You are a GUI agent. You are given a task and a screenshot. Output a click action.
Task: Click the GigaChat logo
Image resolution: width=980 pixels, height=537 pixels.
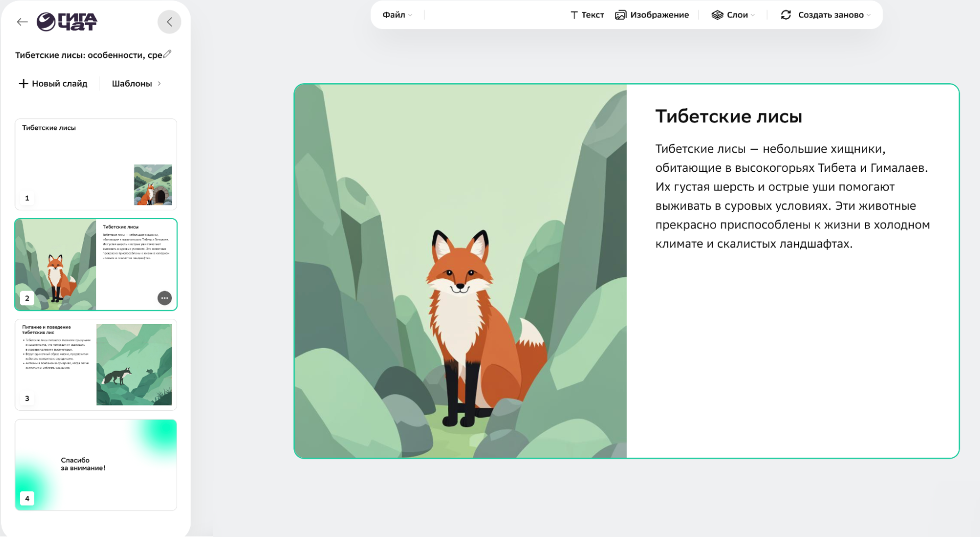(x=67, y=22)
